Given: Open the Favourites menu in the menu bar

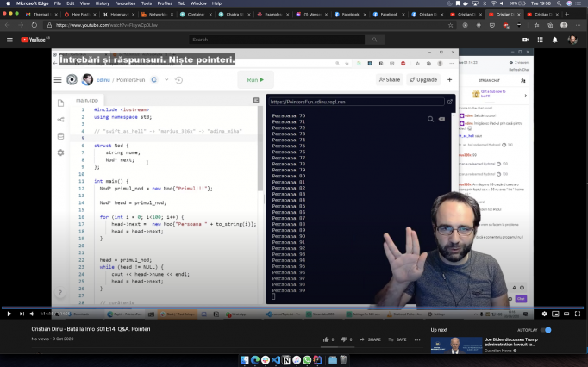Looking at the screenshot, I should click(125, 3).
